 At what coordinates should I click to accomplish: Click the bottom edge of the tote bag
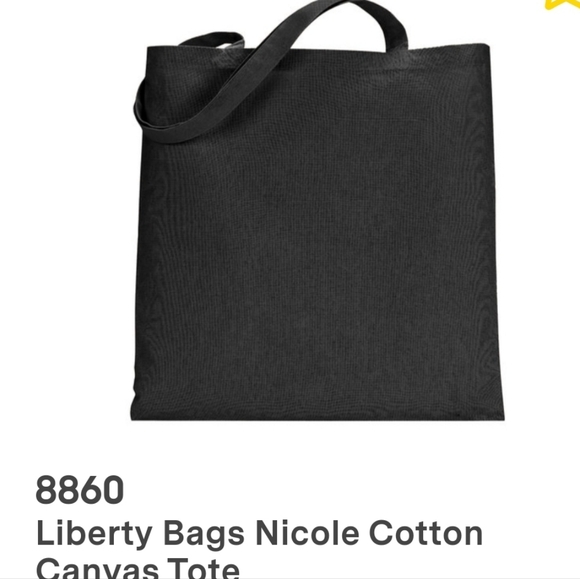[x=317, y=416]
